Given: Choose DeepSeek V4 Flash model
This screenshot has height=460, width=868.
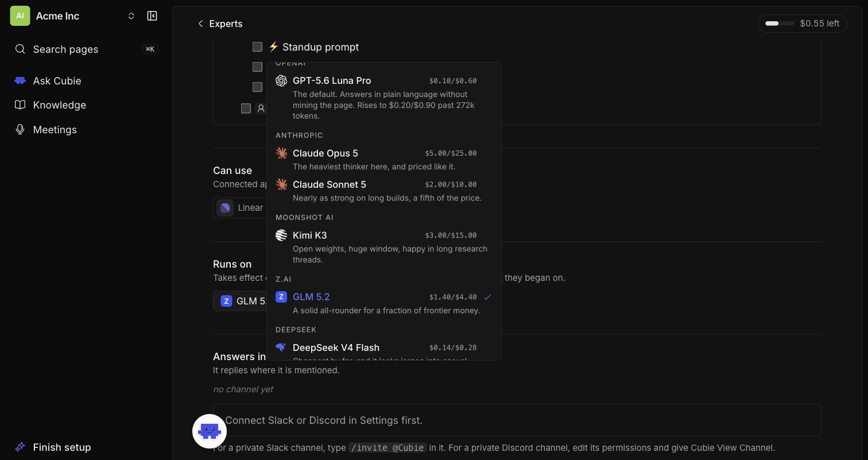Looking at the screenshot, I should [384, 349].
